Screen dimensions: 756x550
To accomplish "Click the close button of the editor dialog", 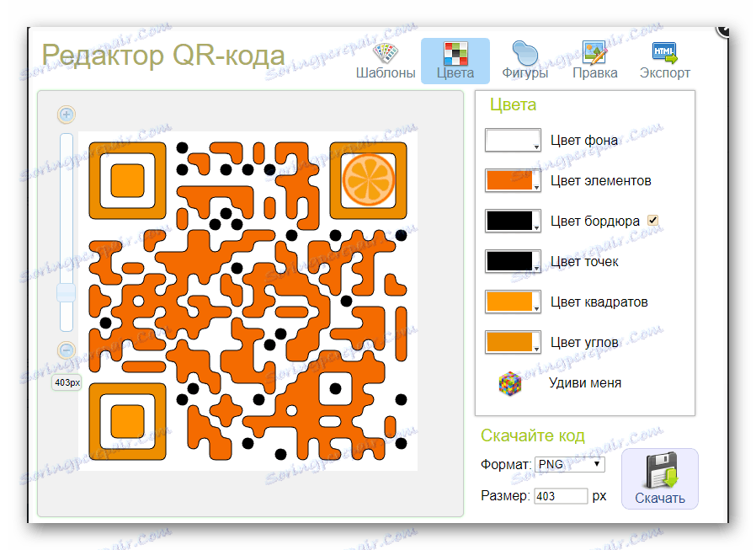I will point(722,30).
